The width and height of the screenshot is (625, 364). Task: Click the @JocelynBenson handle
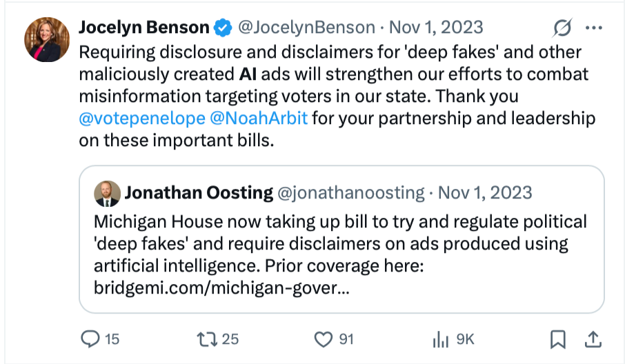(x=306, y=28)
